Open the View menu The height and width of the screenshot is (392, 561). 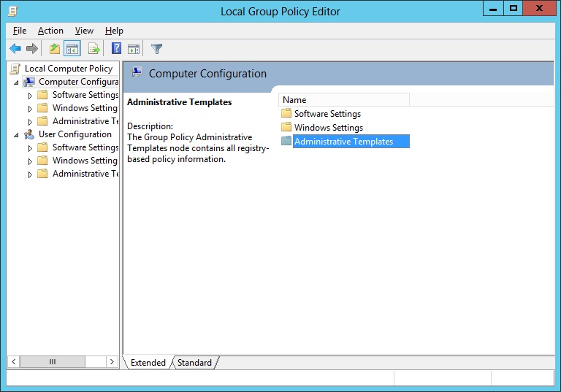coord(84,31)
